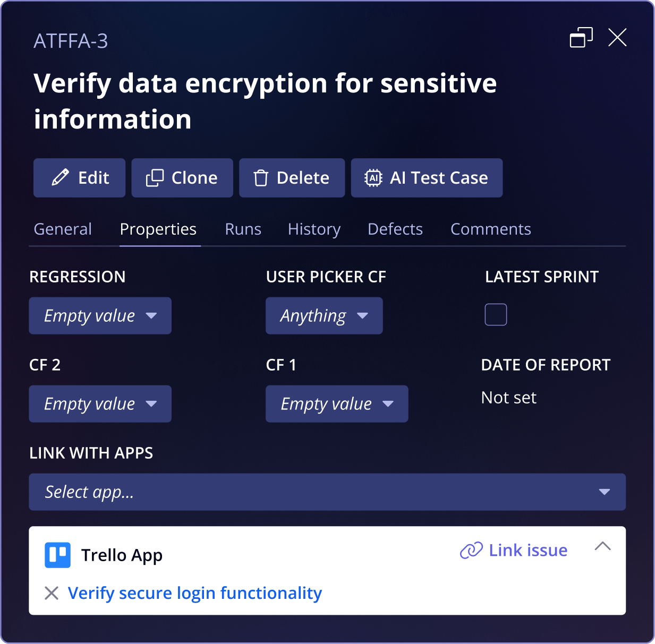Click the Link issue chain icon

point(471,551)
